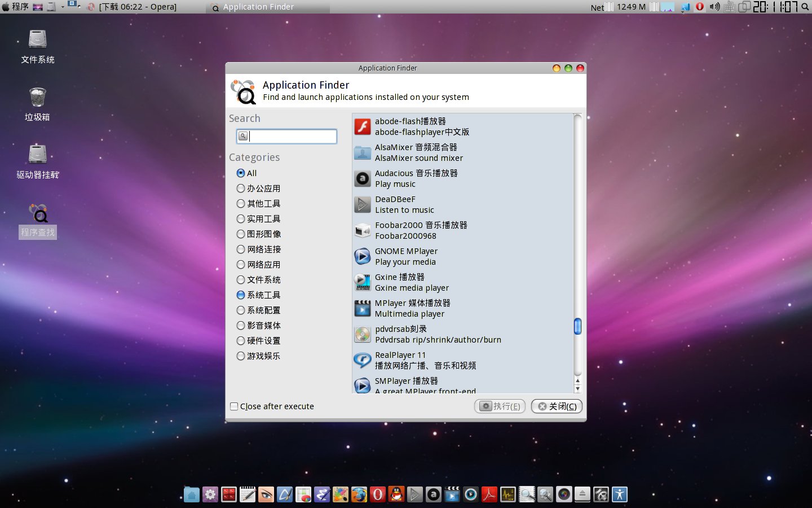Select the 硬件设置 category radio button

click(241, 341)
